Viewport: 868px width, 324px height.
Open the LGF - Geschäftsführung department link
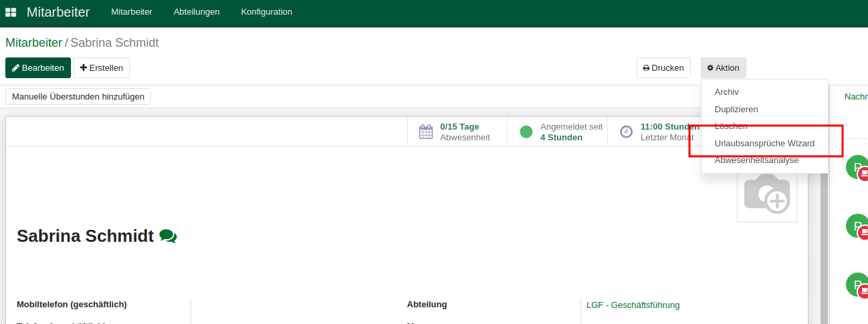(633, 305)
